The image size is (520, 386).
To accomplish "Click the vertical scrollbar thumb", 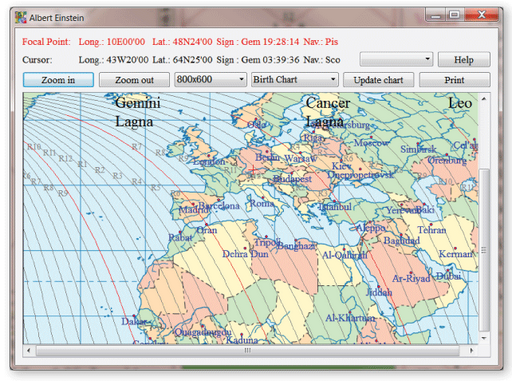I will (x=484, y=250).
